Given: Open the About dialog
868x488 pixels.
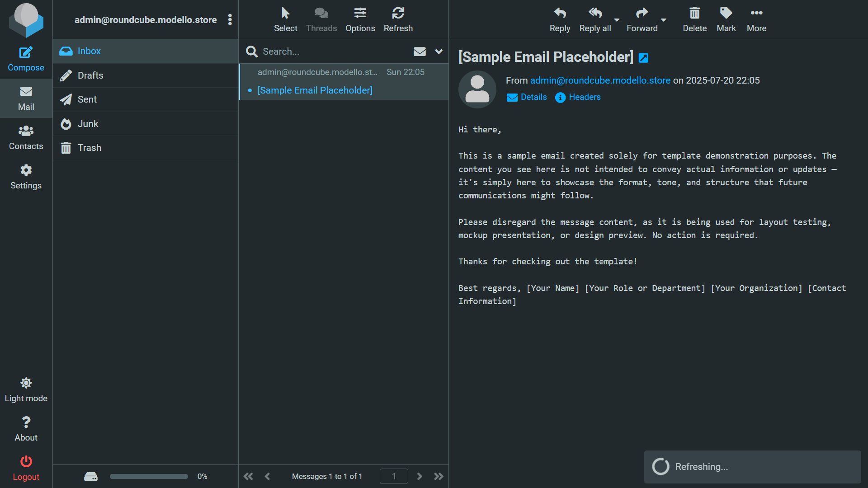Looking at the screenshot, I should [26, 429].
